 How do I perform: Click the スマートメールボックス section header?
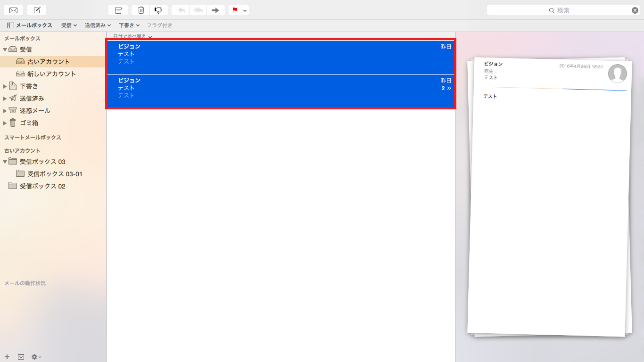33,138
